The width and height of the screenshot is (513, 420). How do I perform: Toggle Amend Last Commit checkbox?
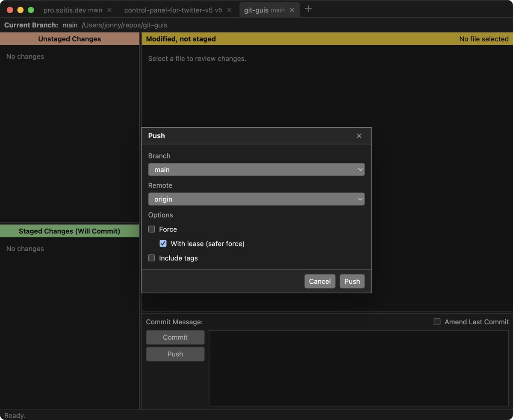point(437,322)
